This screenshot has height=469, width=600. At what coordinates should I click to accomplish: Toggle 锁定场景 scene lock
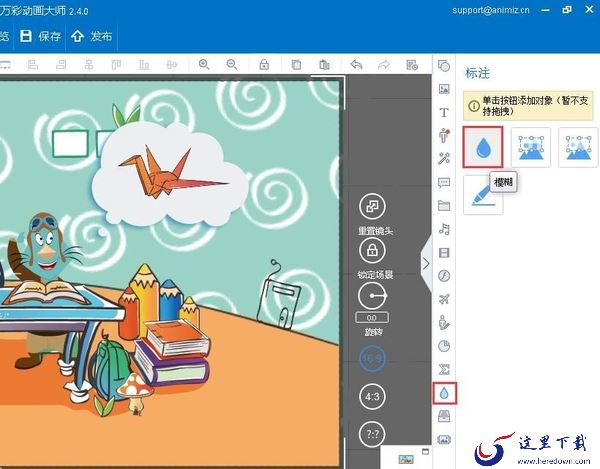(x=372, y=250)
